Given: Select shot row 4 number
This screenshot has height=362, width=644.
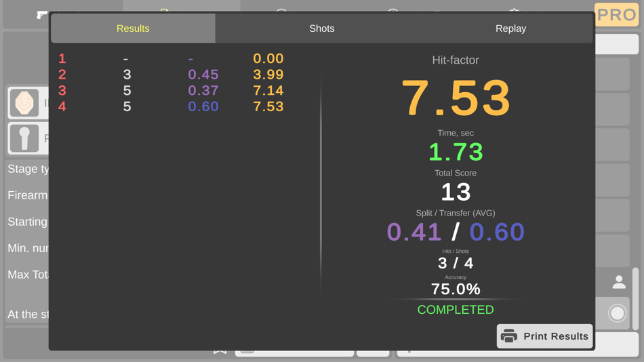Looking at the screenshot, I should tap(62, 106).
